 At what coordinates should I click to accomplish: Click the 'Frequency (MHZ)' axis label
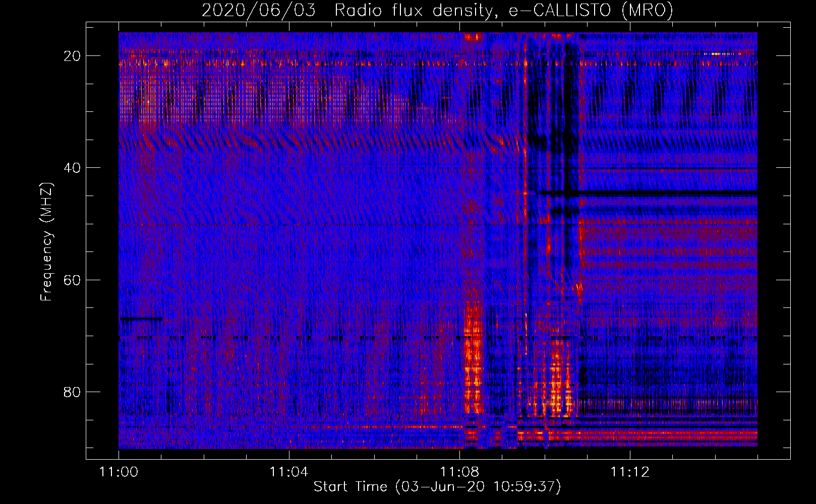(46, 242)
